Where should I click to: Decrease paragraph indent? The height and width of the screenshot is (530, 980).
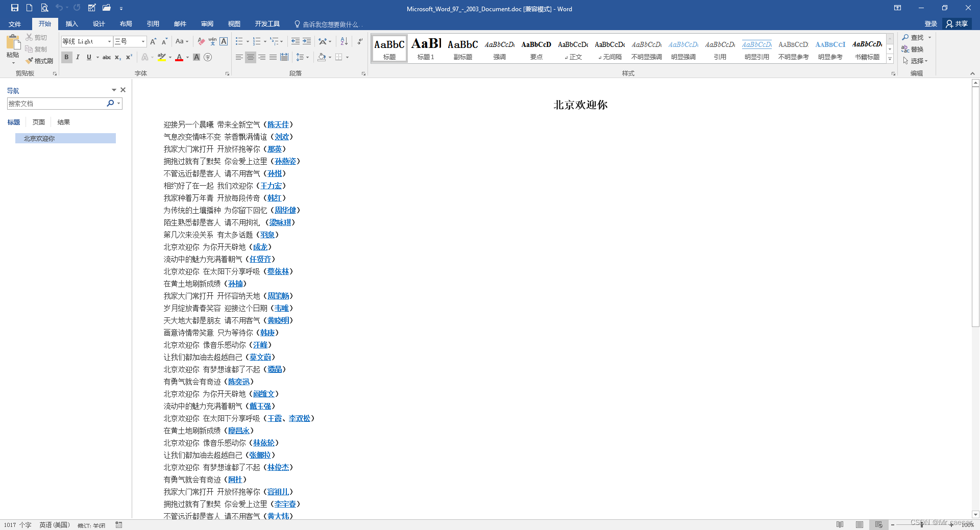(296, 41)
